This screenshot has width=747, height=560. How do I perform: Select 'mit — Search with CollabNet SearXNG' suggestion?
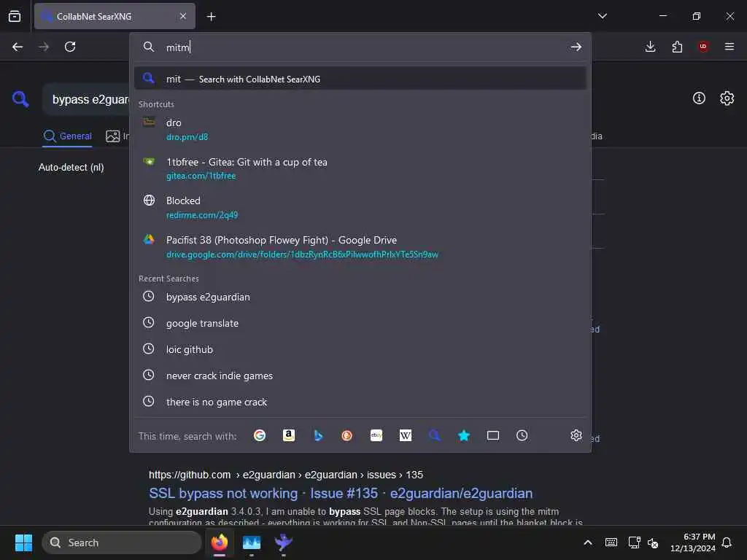pos(360,79)
